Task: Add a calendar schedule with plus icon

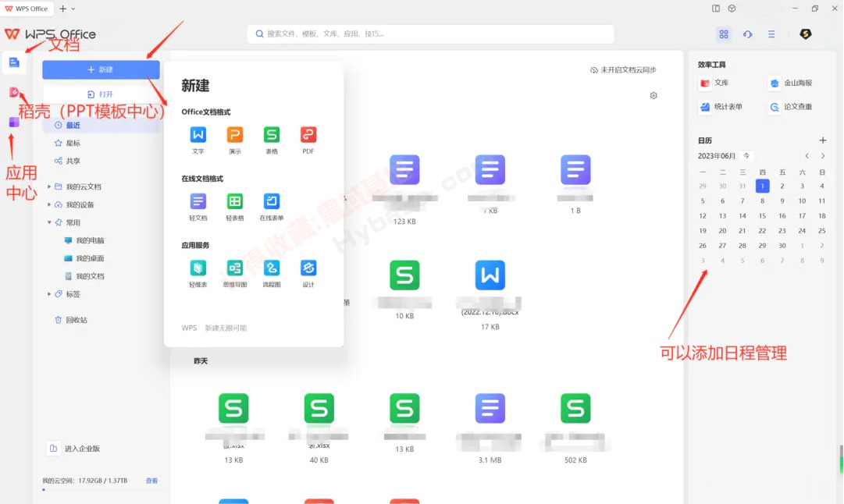Action: coord(822,140)
